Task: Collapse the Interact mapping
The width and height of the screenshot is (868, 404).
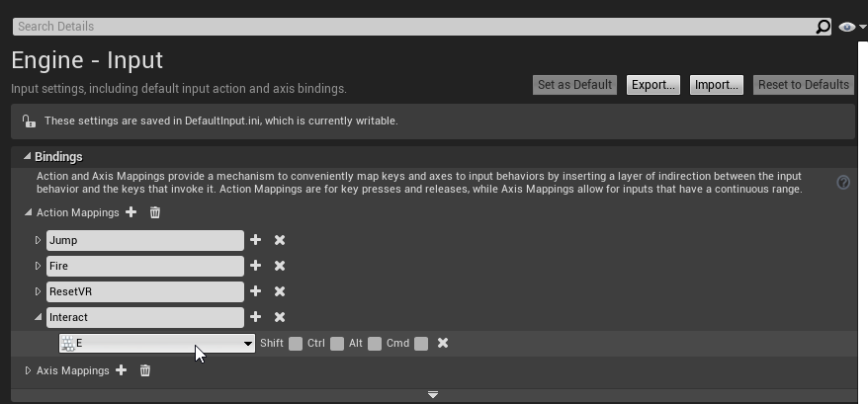Action: (39, 316)
